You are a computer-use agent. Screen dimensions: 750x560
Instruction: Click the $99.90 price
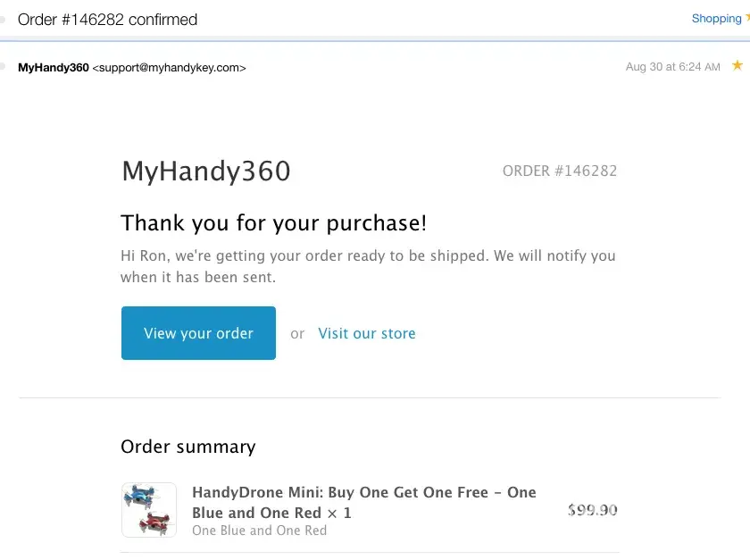point(593,510)
